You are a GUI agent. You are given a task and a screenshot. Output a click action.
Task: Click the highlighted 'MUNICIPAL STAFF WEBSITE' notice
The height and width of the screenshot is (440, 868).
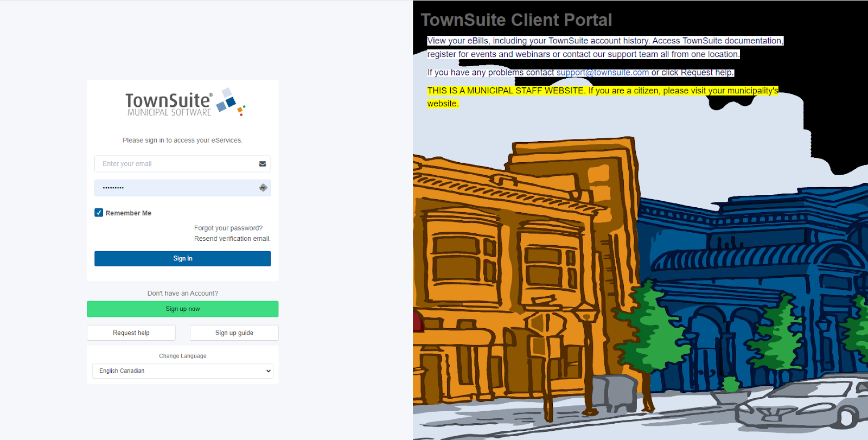click(x=603, y=97)
